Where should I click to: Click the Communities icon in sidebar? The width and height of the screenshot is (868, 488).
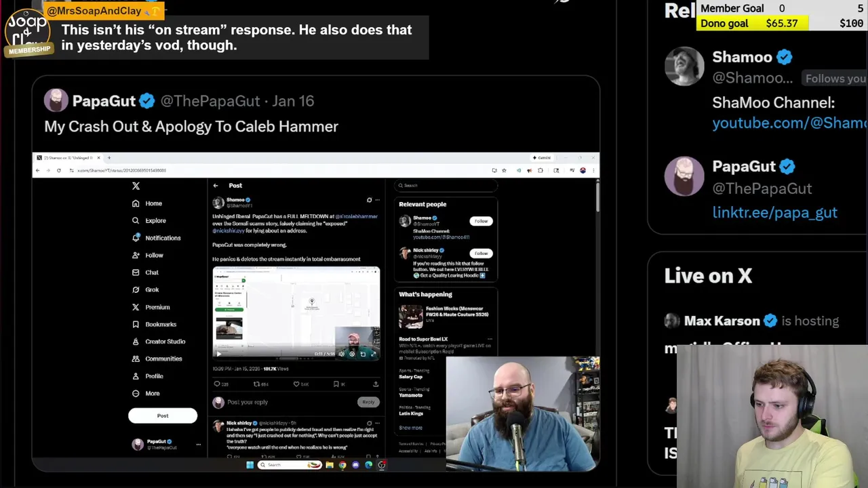click(x=136, y=359)
